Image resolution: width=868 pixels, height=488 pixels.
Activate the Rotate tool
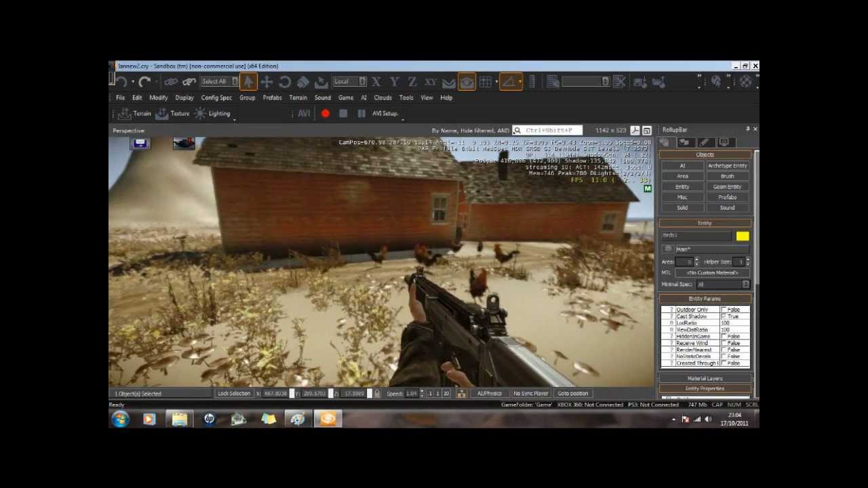[285, 82]
